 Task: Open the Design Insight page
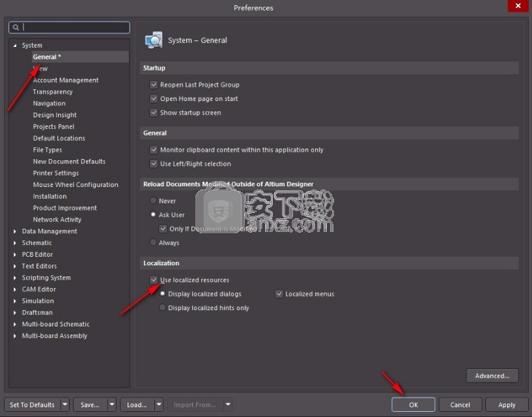click(55, 115)
